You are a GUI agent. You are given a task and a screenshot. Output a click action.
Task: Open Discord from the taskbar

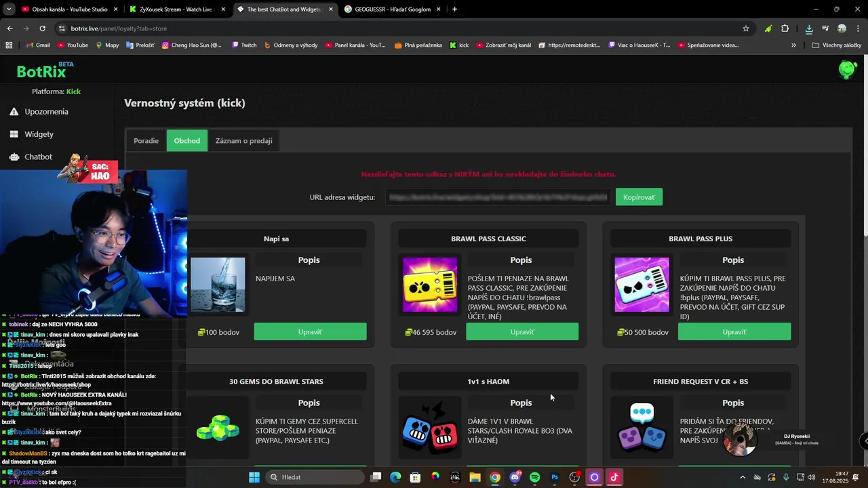click(x=515, y=477)
